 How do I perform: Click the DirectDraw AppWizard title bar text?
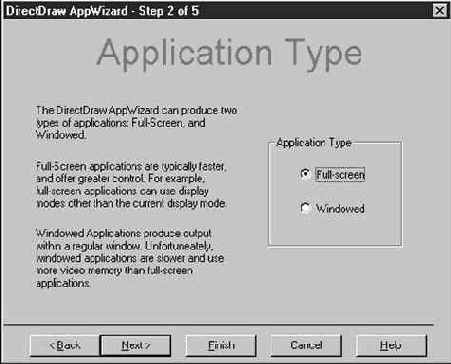(x=67, y=11)
